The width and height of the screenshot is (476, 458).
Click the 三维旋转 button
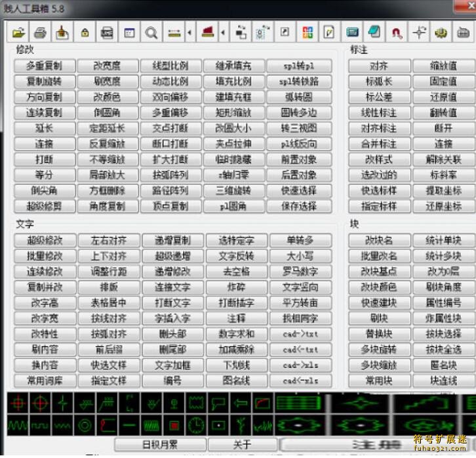tap(233, 190)
